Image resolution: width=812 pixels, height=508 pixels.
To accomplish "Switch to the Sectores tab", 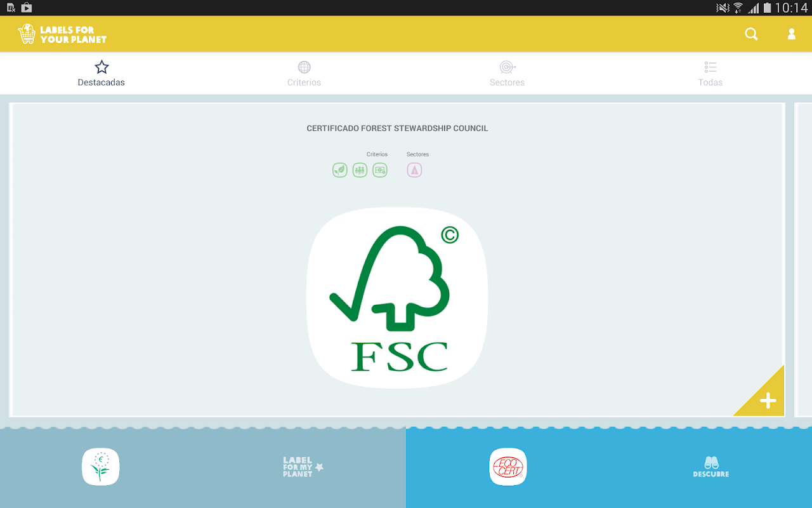I will [x=507, y=74].
